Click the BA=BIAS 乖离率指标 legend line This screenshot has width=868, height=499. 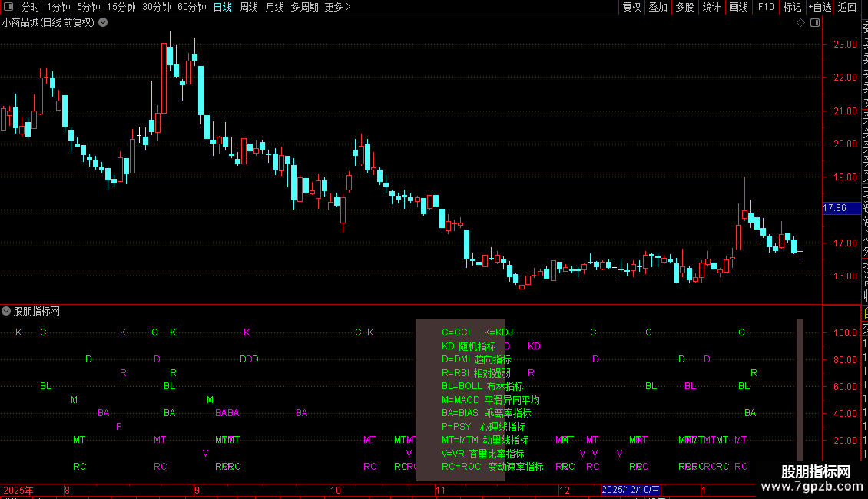[486, 413]
